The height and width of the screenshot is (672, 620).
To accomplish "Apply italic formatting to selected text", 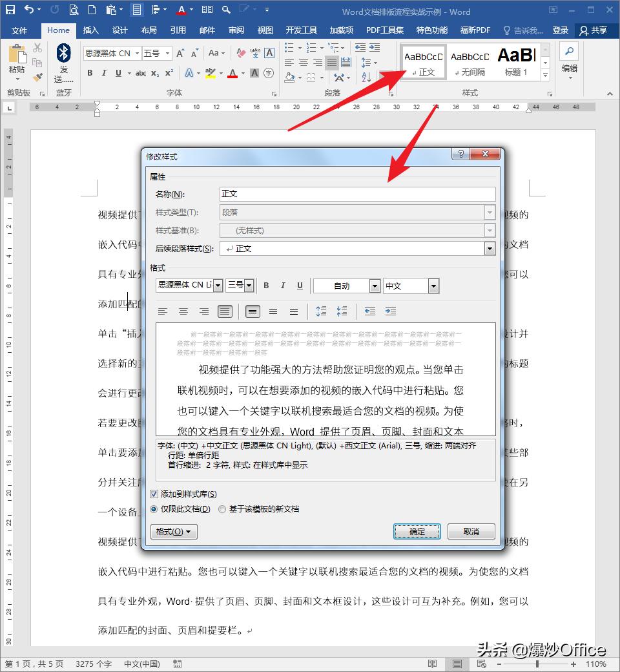I will [103, 73].
